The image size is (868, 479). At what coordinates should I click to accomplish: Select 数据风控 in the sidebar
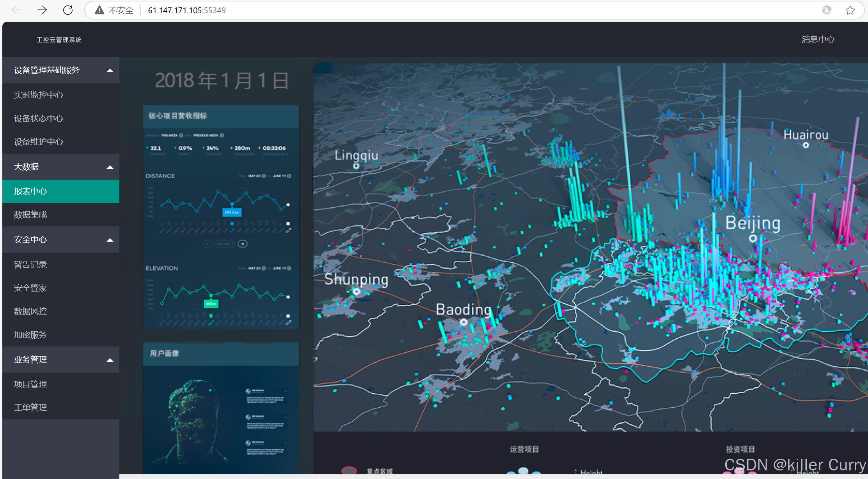pos(30,311)
